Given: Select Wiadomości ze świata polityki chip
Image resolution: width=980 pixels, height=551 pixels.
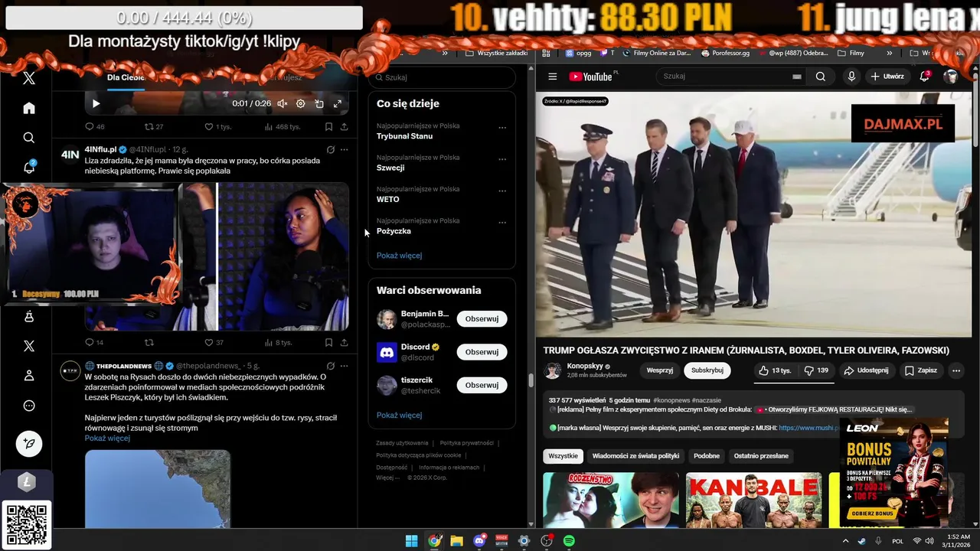Looking at the screenshot, I should pyautogui.click(x=635, y=456).
